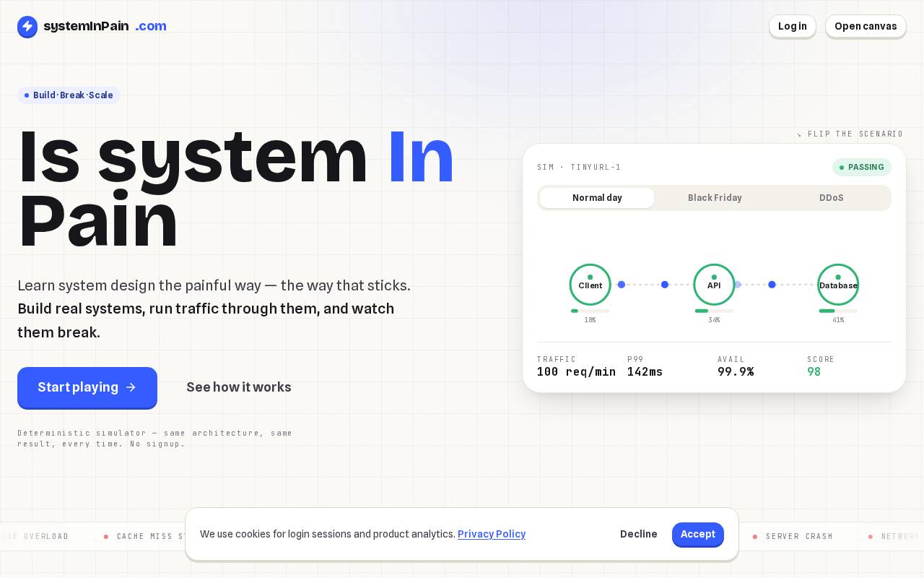Select the Database node circle
This screenshot has width=924, height=578.
click(838, 285)
